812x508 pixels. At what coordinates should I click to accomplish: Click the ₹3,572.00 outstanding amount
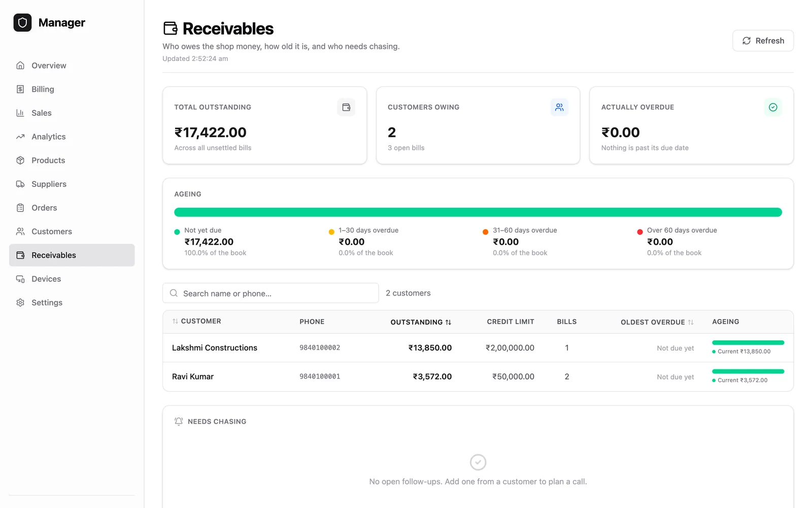(432, 376)
